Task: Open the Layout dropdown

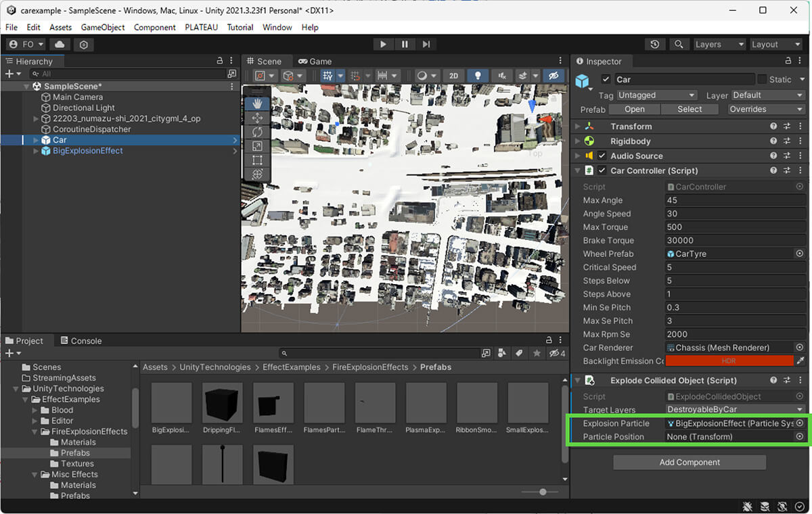Action: 776,44
